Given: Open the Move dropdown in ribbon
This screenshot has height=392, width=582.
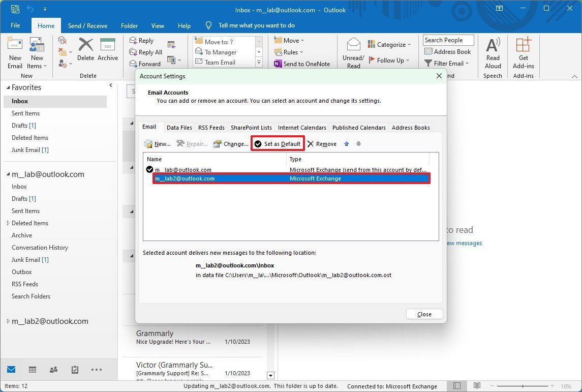Looking at the screenshot, I should tap(289, 41).
